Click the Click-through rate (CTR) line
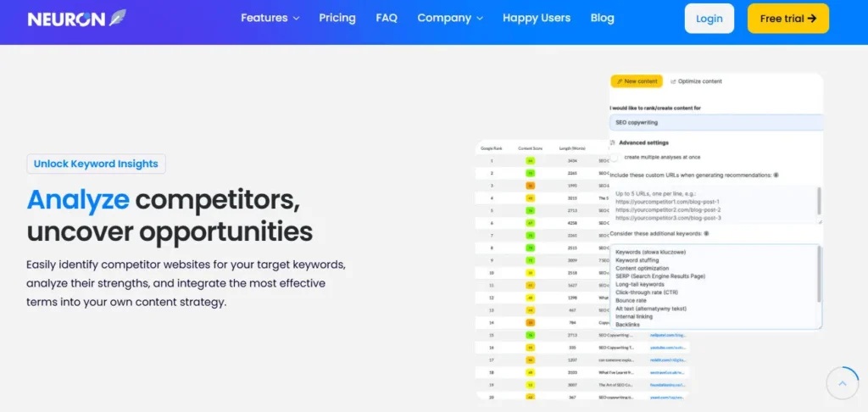This screenshot has height=412, width=868. [x=647, y=292]
